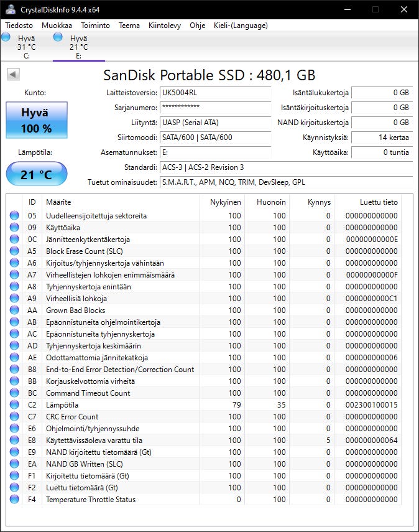Viewport: 419px width, 532px height.
Task: Click the status orb for drive E:
Action: click(x=58, y=38)
